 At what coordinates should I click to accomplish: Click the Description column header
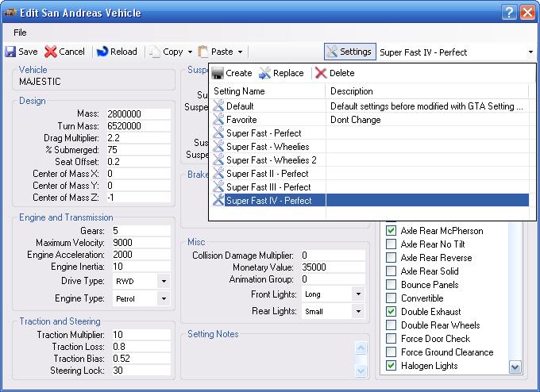[427, 91]
